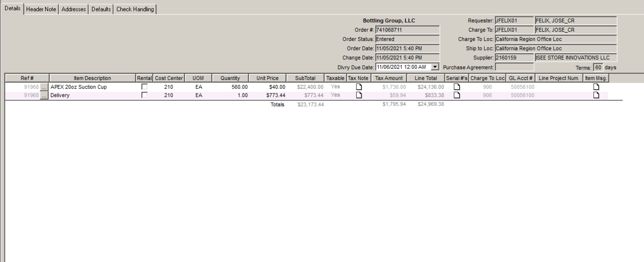Click ellipsis lookup button on Delivery row
This screenshot has width=644, height=262.
[x=44, y=95]
